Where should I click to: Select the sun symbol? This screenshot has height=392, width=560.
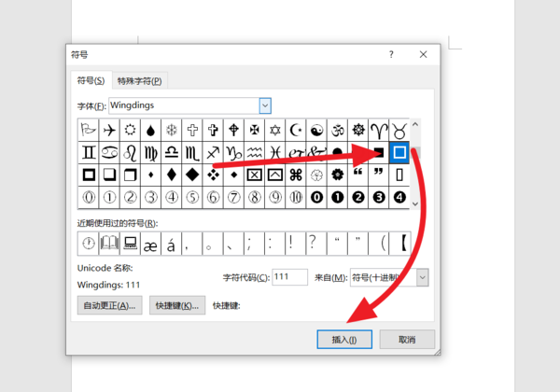[x=131, y=131]
